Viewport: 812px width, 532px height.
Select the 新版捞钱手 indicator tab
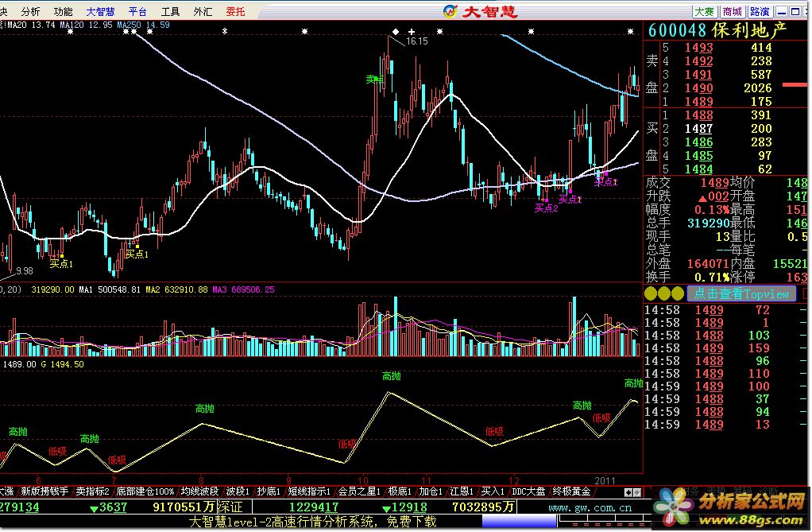point(44,491)
